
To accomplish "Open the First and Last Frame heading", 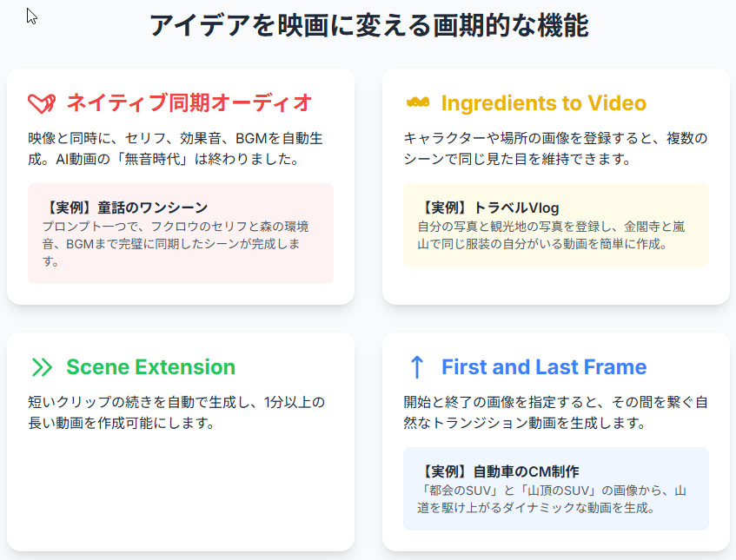I will [x=543, y=367].
